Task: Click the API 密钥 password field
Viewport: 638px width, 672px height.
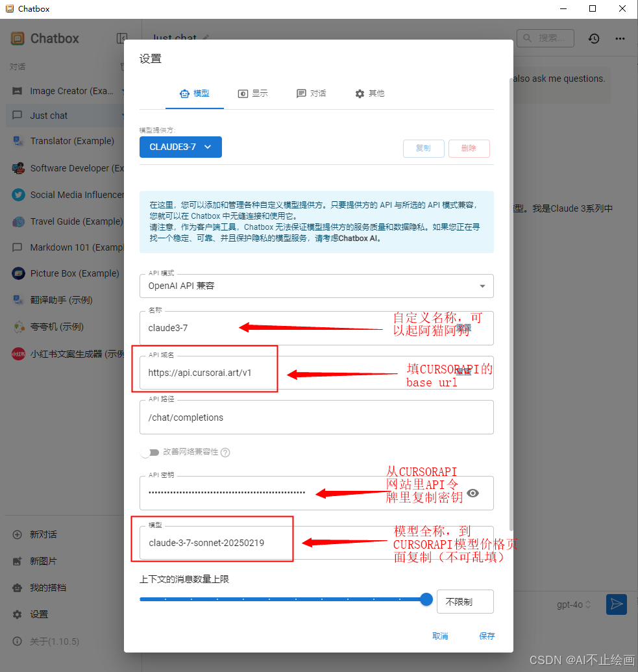Action: [316, 493]
